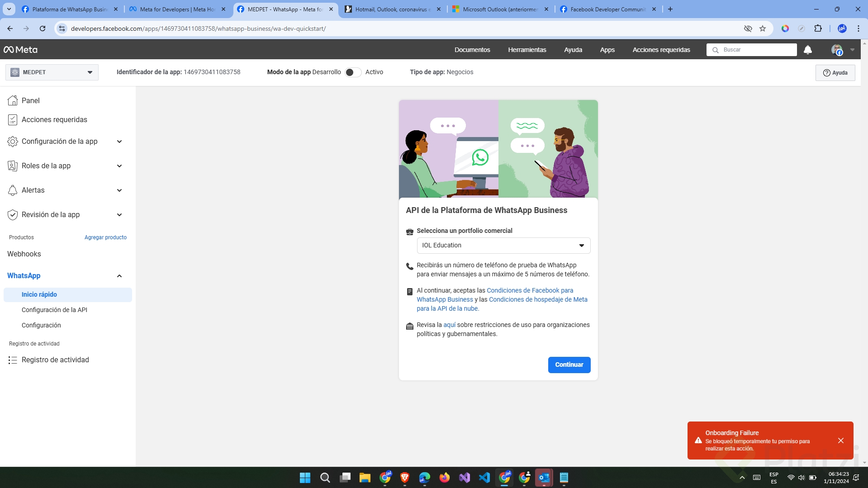Click the Roles de la app icon
This screenshot has height=488, width=868.
(x=13, y=166)
